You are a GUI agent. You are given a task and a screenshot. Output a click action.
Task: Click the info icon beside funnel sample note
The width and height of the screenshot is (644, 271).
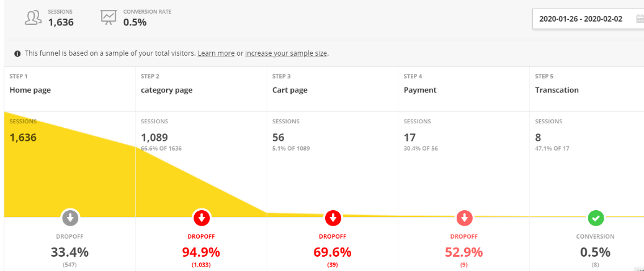17,53
